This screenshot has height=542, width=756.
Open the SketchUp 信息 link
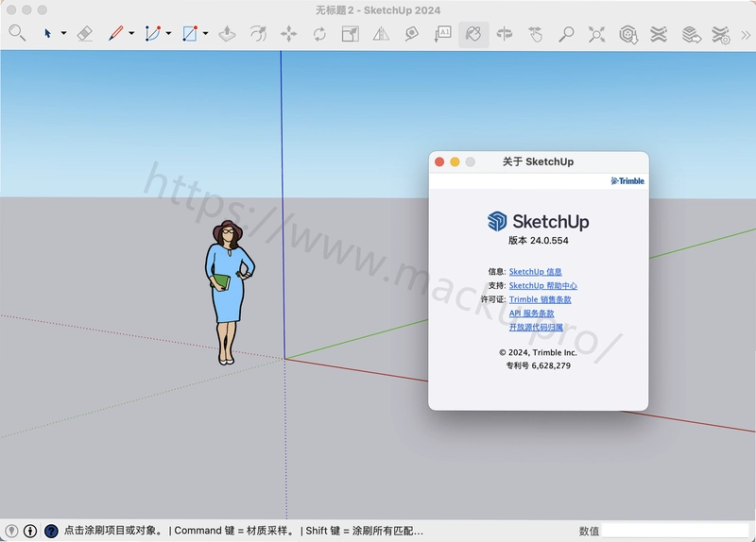pos(535,272)
